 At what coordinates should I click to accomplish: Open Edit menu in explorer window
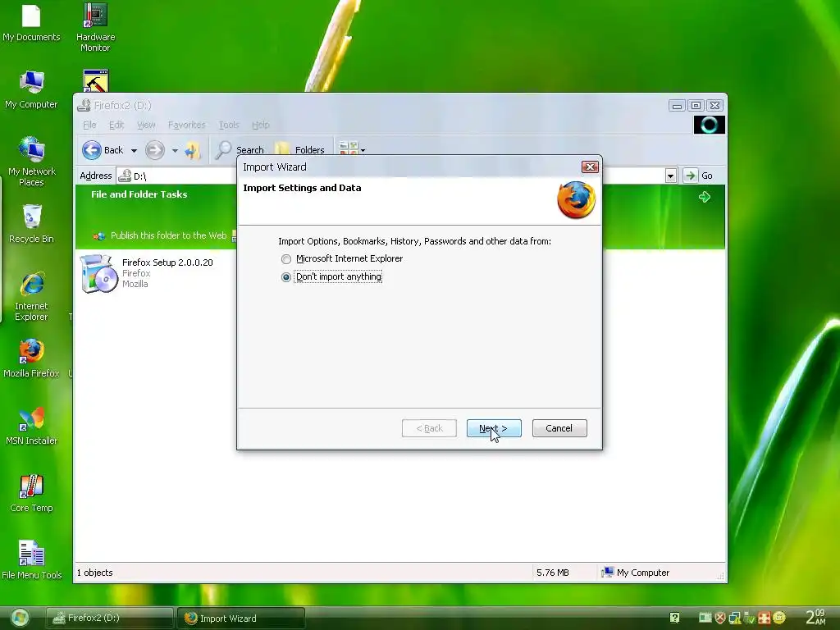[x=116, y=125]
